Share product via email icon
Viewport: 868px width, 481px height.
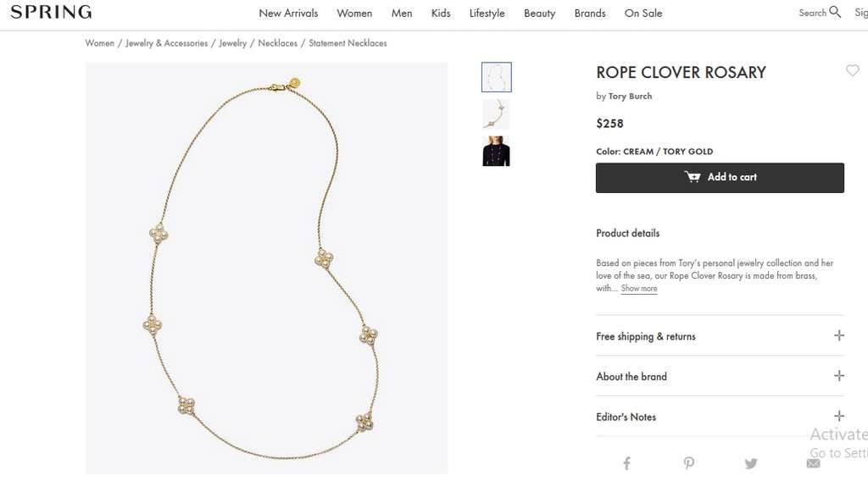(813, 463)
